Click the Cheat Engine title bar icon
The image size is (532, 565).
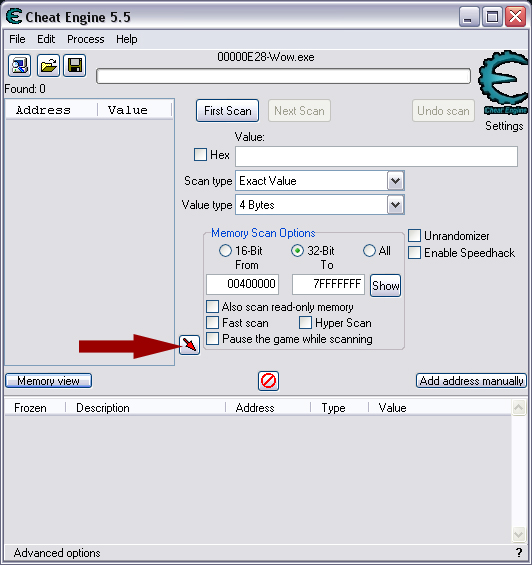tap(14, 17)
